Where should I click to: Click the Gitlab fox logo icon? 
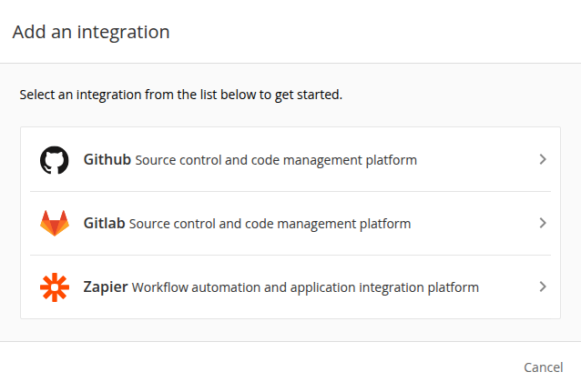(55, 224)
